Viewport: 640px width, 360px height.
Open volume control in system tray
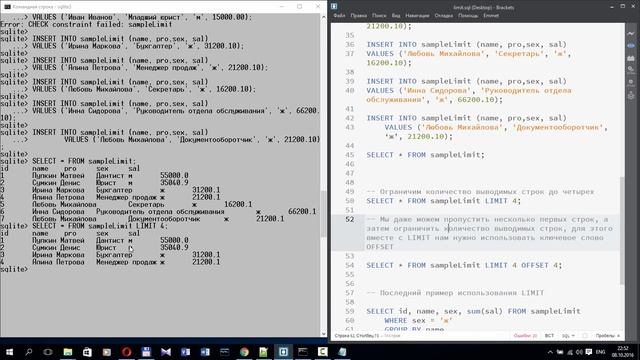coord(579,352)
